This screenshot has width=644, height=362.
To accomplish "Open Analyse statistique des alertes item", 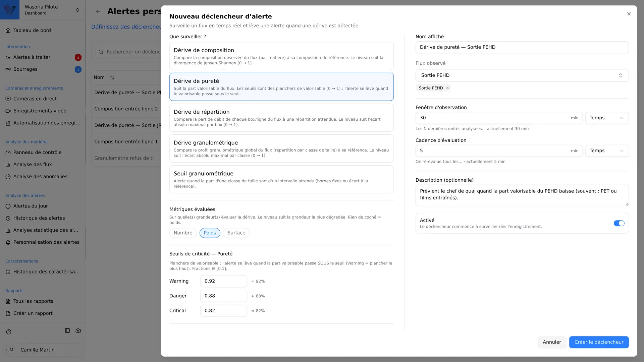I will tap(43, 230).
